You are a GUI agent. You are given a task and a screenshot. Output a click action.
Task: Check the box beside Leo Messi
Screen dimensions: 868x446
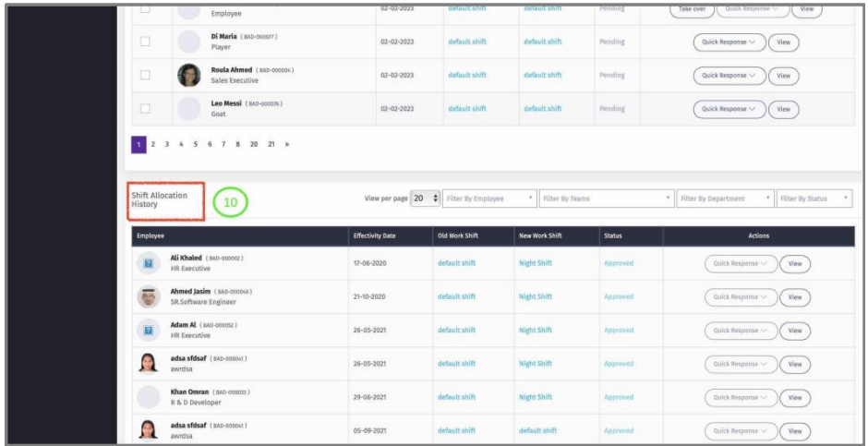point(145,109)
